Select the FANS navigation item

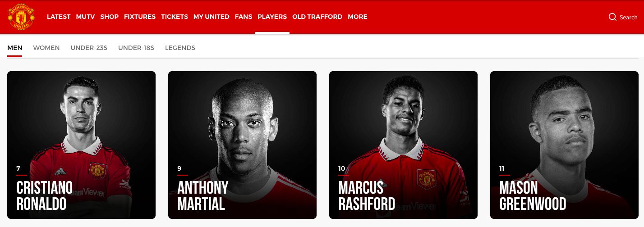pyautogui.click(x=244, y=17)
